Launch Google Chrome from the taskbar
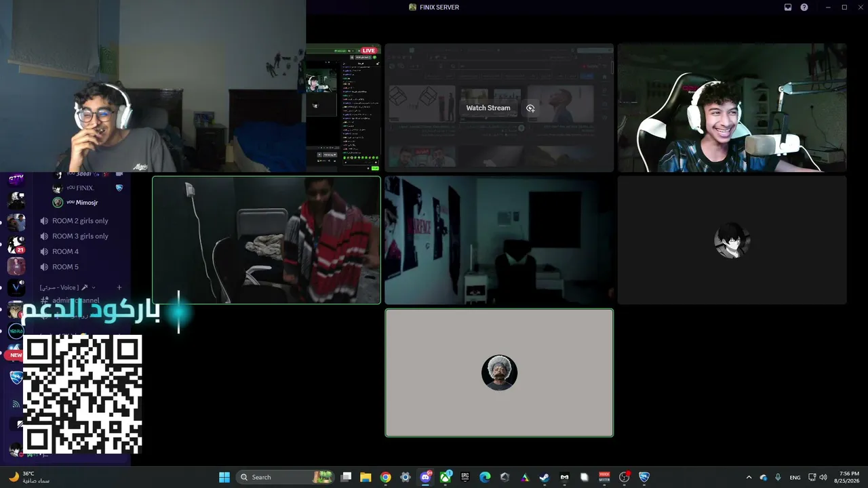Image resolution: width=868 pixels, height=488 pixels. point(385,477)
